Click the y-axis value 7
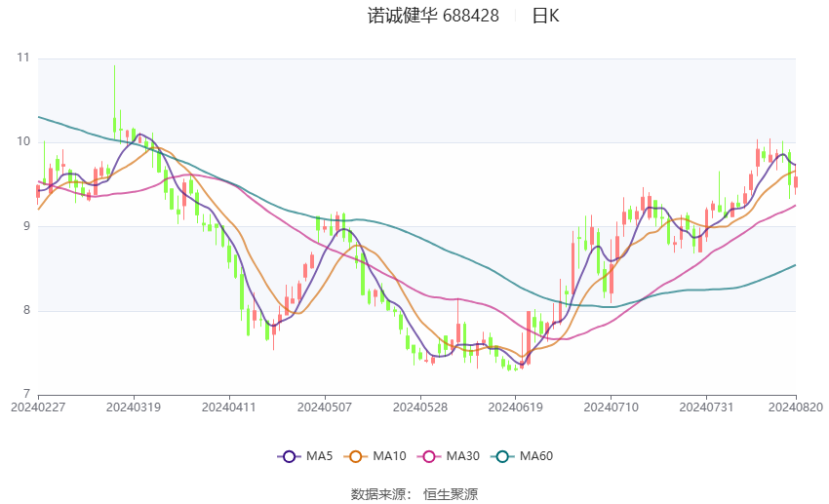This screenshot has width=829, height=504. [26, 394]
